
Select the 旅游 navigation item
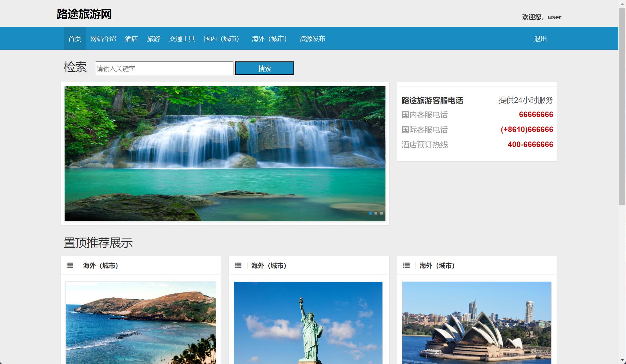[154, 39]
